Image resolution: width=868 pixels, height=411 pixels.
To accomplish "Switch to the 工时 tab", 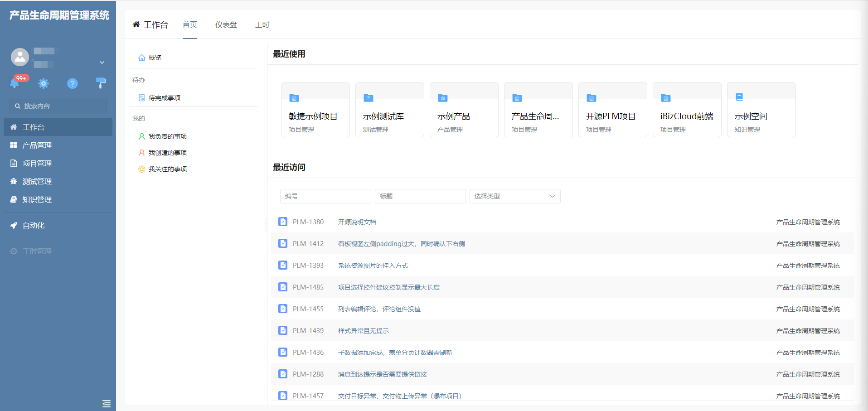I will [x=262, y=24].
